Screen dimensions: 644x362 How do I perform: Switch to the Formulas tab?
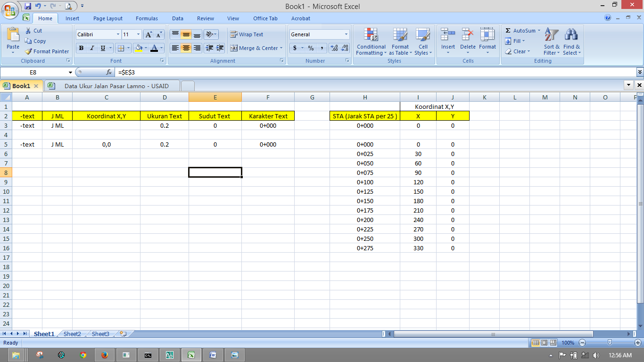pyautogui.click(x=147, y=18)
